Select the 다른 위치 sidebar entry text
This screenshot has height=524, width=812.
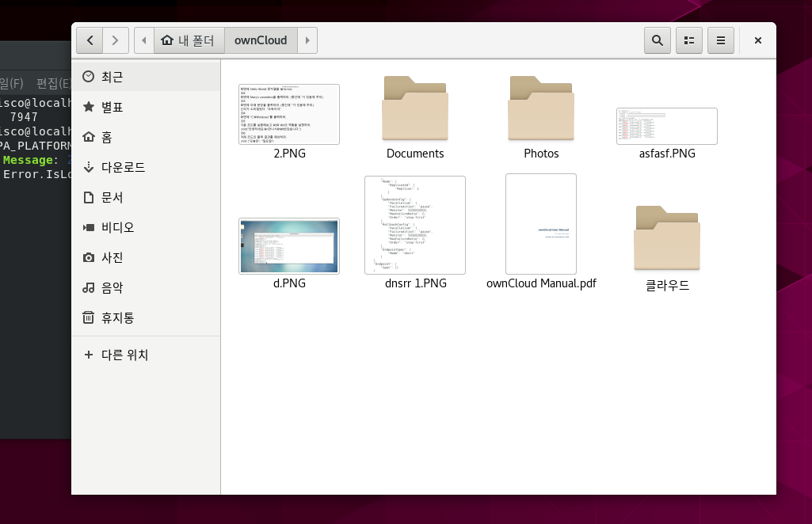pos(125,355)
